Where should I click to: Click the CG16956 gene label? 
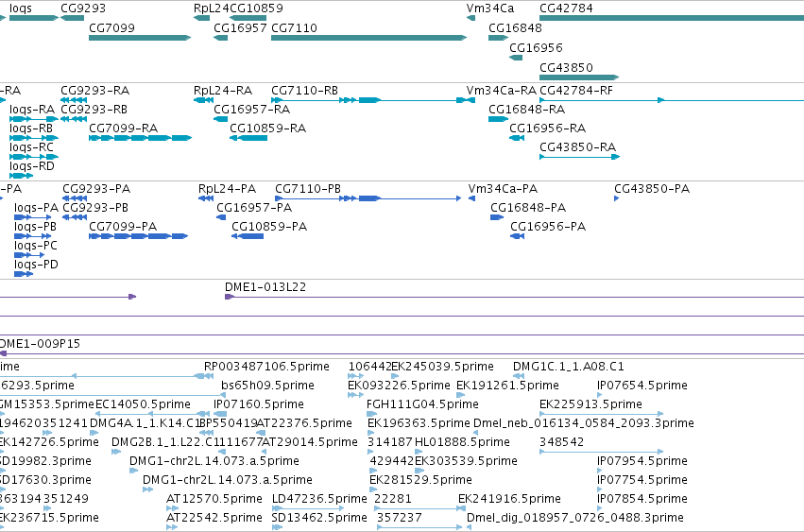tap(536, 47)
